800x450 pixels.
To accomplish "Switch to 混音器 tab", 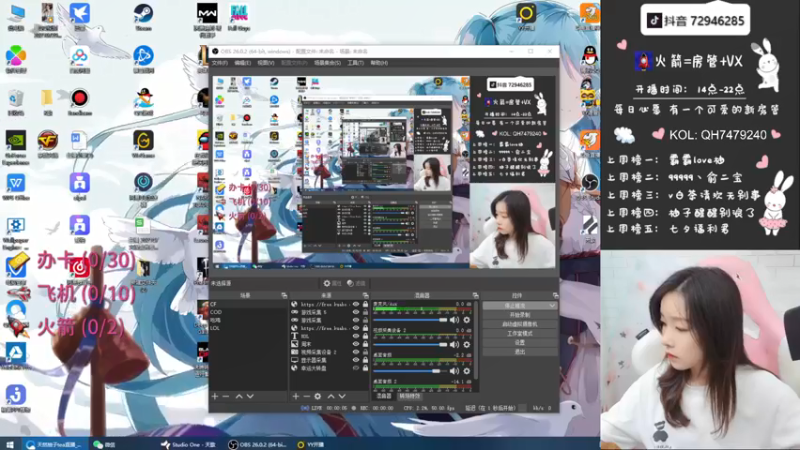I will tap(384, 396).
